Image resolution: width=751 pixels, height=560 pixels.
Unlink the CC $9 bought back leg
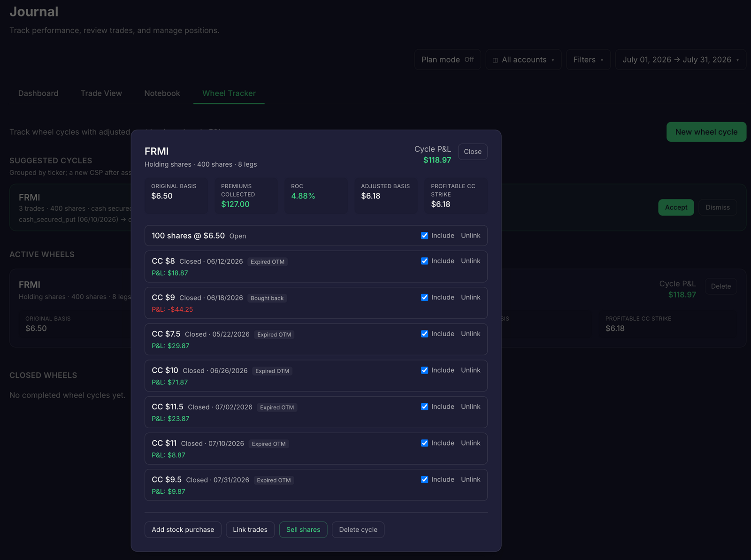(x=471, y=298)
